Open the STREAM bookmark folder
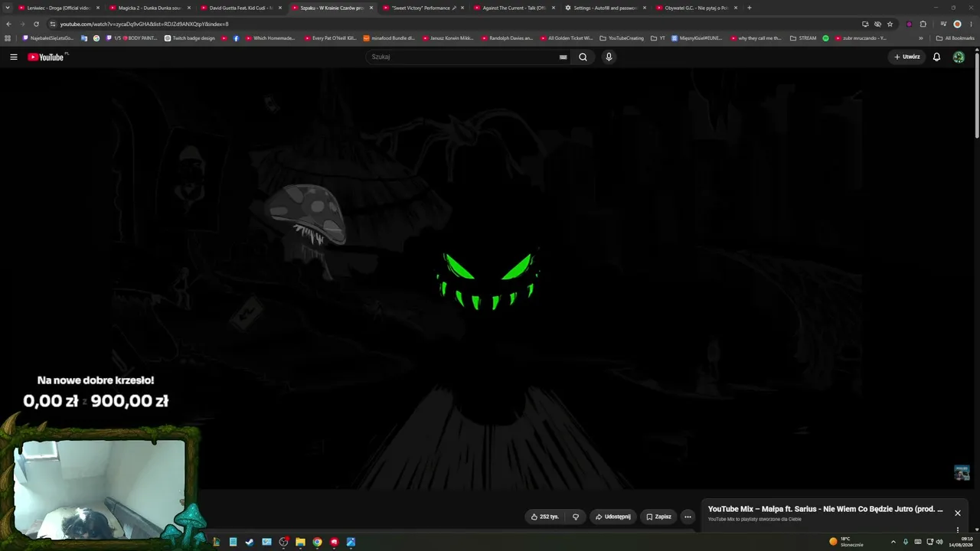 click(803, 38)
